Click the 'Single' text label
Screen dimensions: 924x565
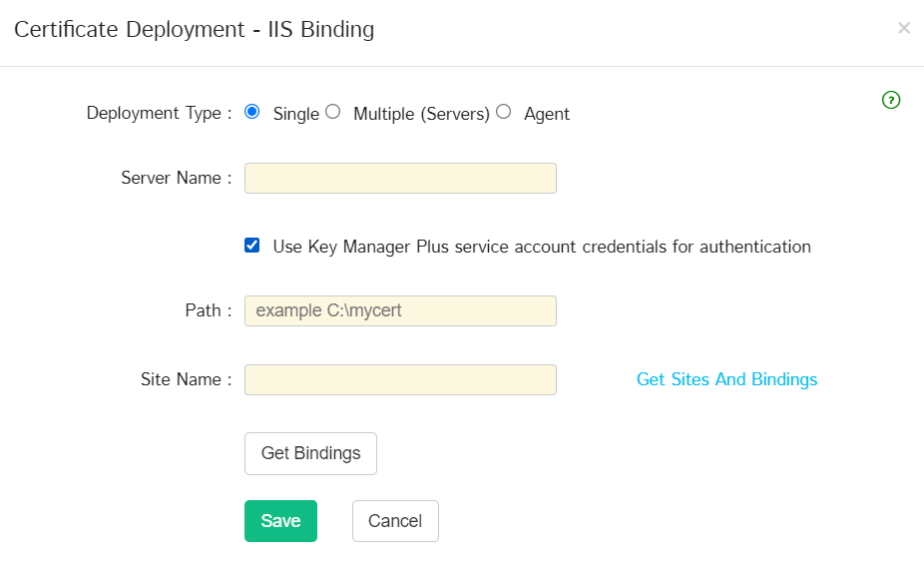[296, 114]
